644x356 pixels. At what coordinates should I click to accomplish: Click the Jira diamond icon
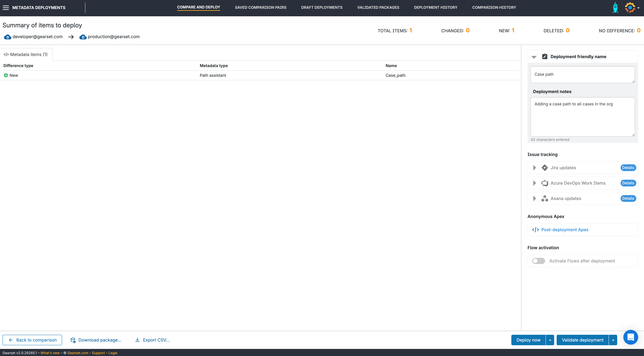coord(544,168)
